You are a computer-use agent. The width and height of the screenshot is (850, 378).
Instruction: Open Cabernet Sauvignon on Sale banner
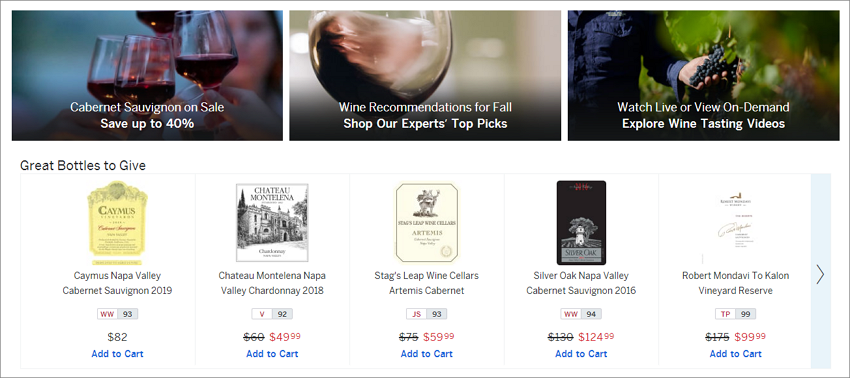tap(147, 75)
